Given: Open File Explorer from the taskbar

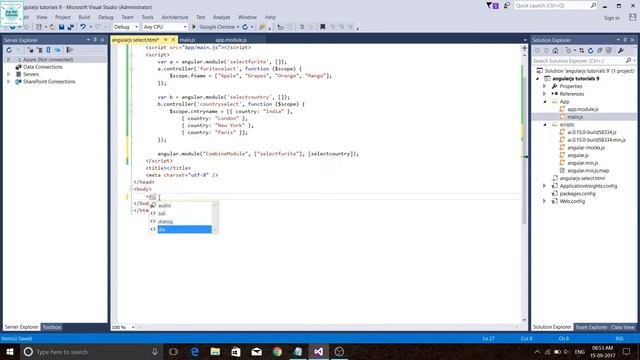Looking at the screenshot, I should coord(215,351).
